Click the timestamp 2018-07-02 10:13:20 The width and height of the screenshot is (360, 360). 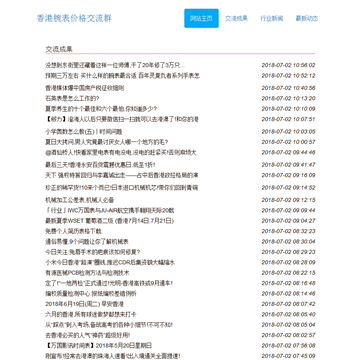pyautogui.click(x=288, y=98)
